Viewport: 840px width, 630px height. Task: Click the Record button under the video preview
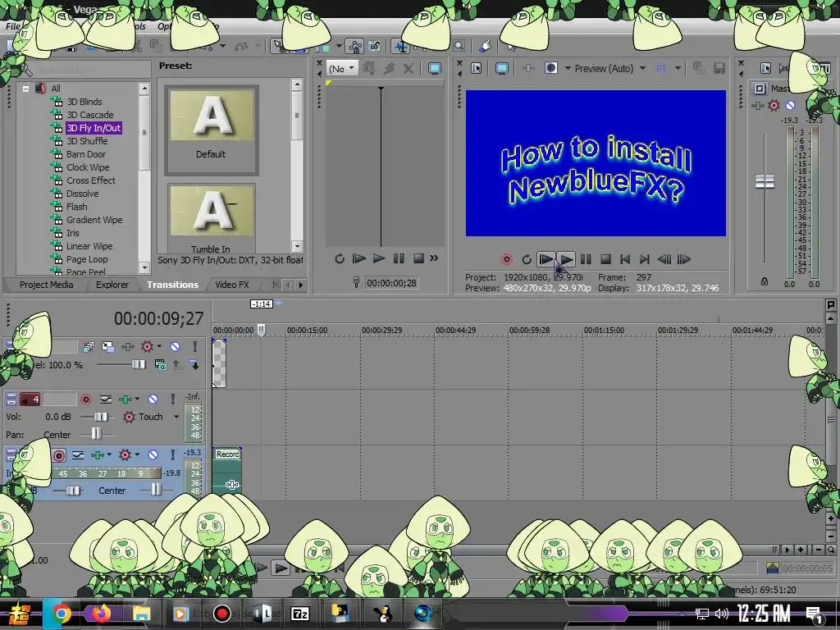point(506,259)
